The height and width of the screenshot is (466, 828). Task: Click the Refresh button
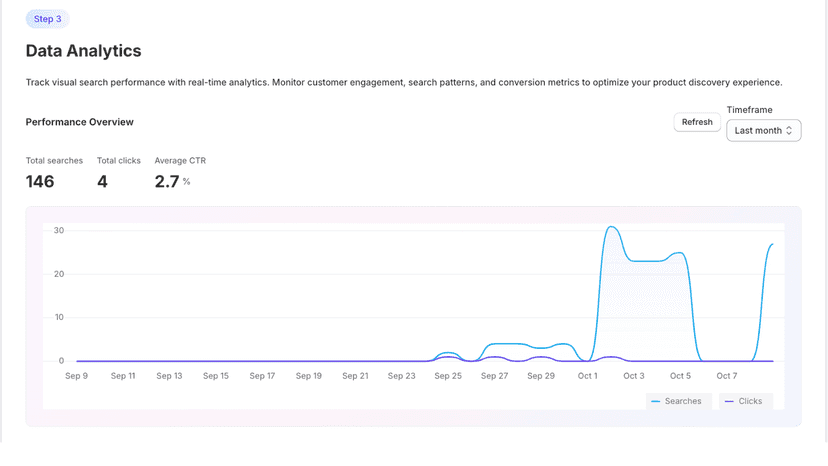tap(697, 122)
